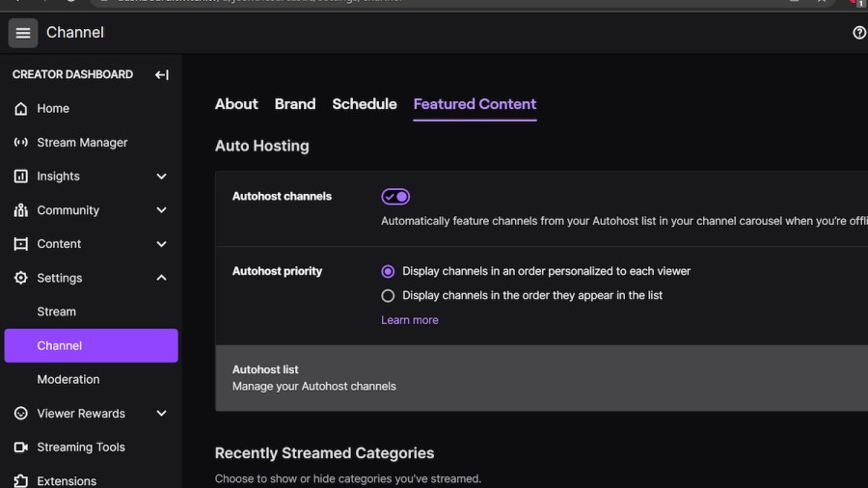868x488 pixels.
Task: Switch to the About tab
Action: (236, 104)
